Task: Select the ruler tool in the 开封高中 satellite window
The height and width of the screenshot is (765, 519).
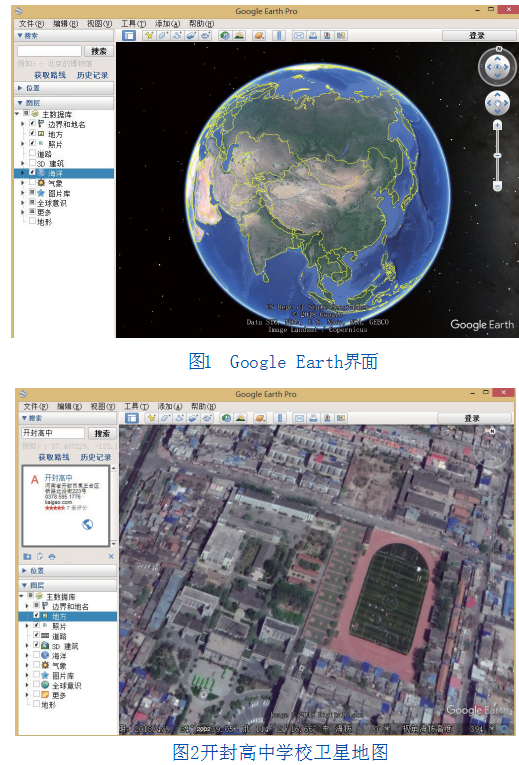Action: (x=280, y=418)
